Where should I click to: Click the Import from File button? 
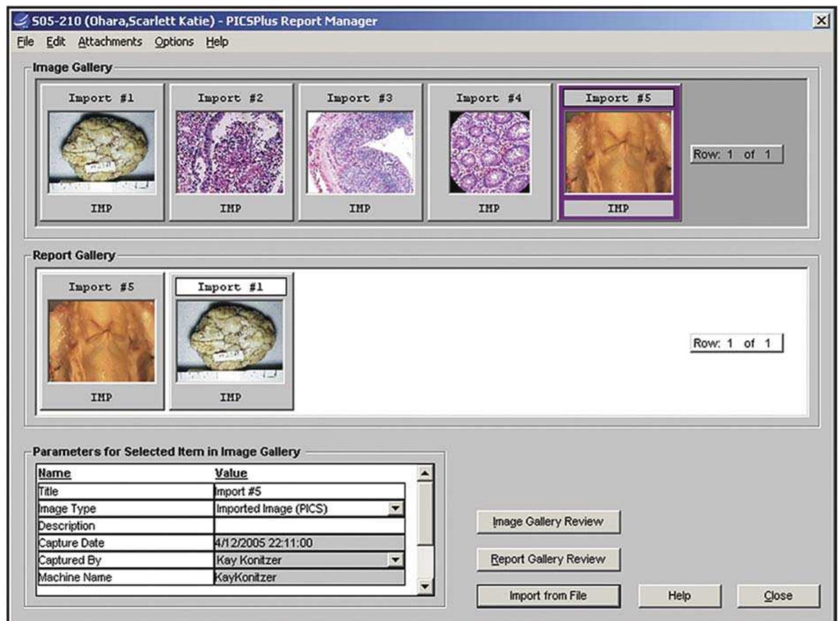548,596
